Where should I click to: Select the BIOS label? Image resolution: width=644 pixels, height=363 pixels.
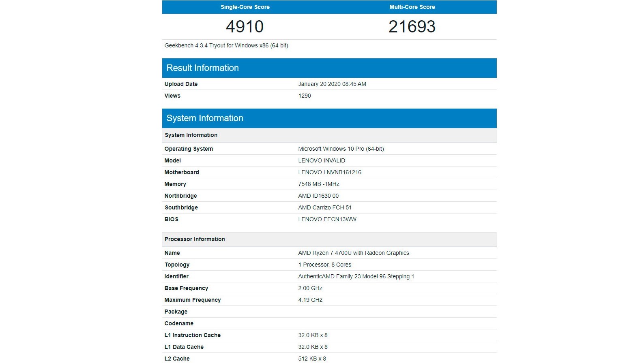pos(171,219)
